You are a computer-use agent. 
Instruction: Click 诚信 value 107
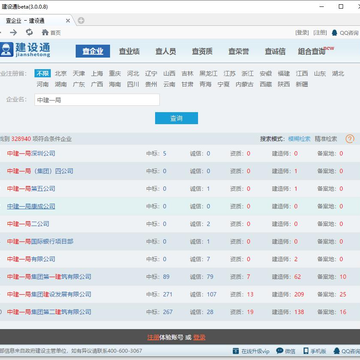[211, 294]
